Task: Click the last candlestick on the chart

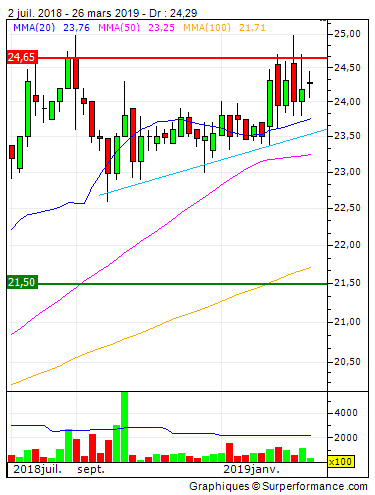Action: (310, 84)
